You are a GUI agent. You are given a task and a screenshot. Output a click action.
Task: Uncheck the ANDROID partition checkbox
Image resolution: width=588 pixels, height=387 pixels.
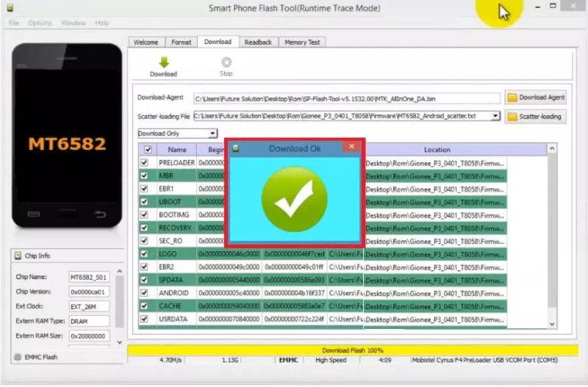144,293
